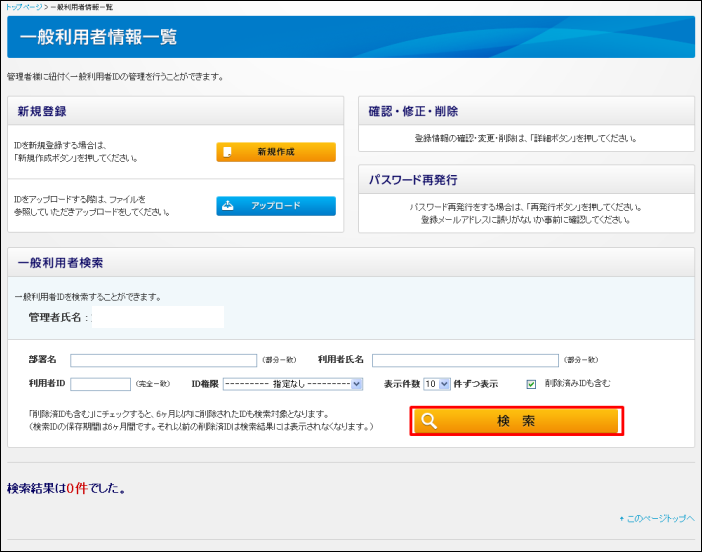This screenshot has height=552, width=702.
Task: Follow the トップページ breadcrumb link
Action: click(22, 7)
